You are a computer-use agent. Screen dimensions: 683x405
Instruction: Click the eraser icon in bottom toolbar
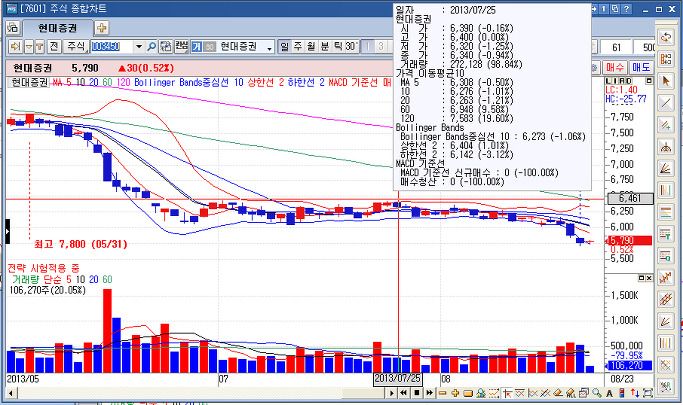(x=558, y=393)
